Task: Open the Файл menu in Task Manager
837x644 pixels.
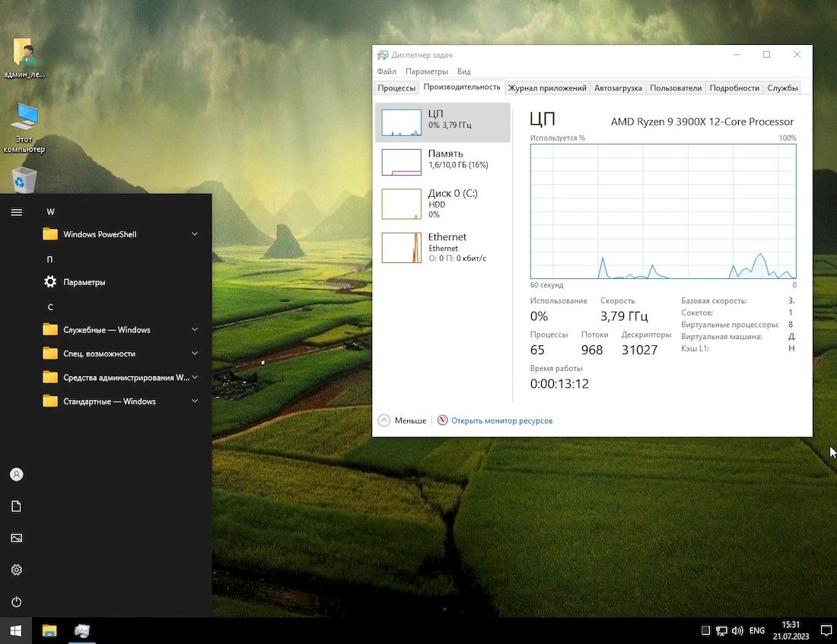Action: [x=387, y=71]
